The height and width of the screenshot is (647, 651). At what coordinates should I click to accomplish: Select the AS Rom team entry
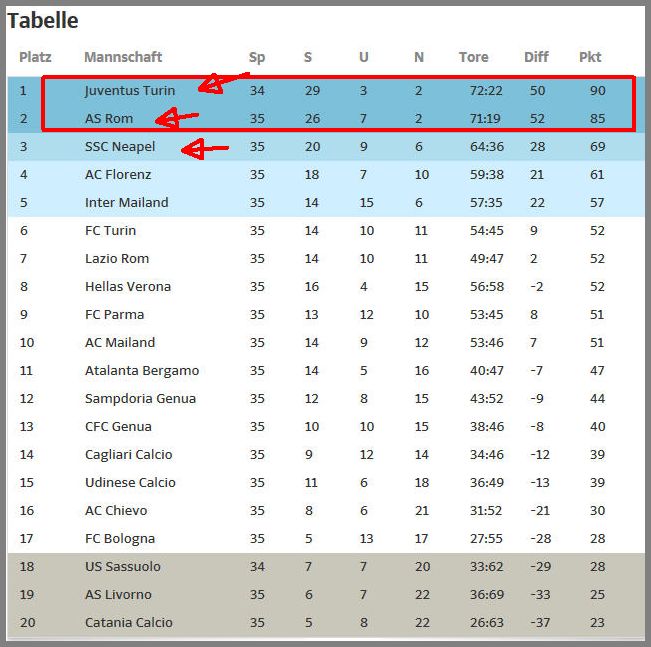point(109,119)
